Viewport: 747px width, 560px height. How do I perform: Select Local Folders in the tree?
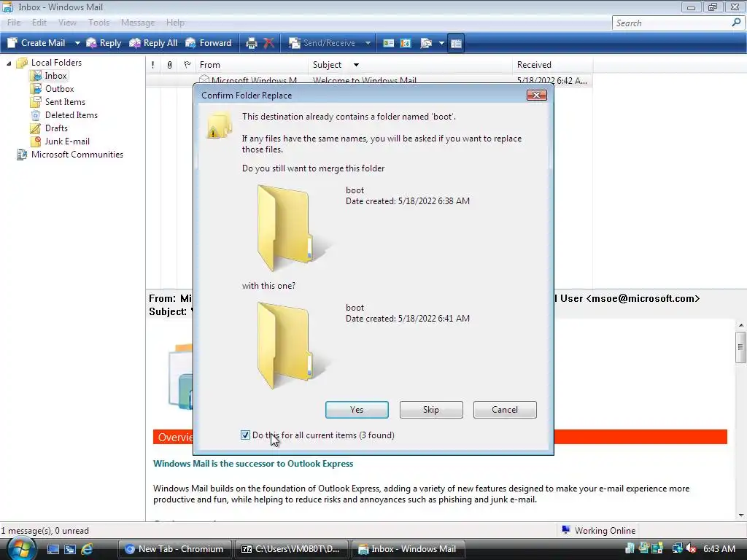(x=56, y=63)
